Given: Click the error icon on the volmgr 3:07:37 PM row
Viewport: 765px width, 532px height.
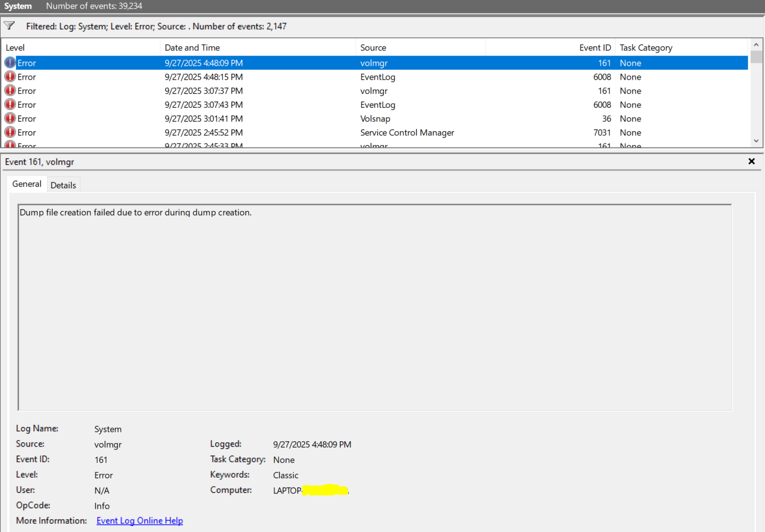Looking at the screenshot, I should tap(11, 91).
